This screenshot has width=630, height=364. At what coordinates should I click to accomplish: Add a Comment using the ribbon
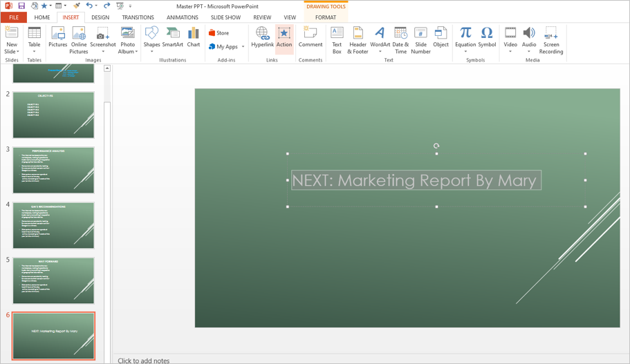coord(311,38)
